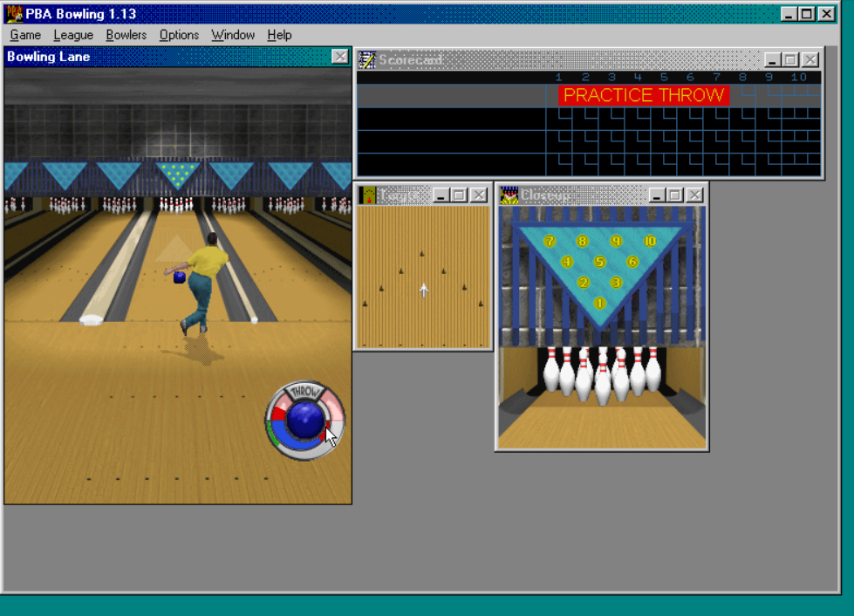This screenshot has height=616, width=854.
Task: Click the Target window title icon
Action: 367,195
